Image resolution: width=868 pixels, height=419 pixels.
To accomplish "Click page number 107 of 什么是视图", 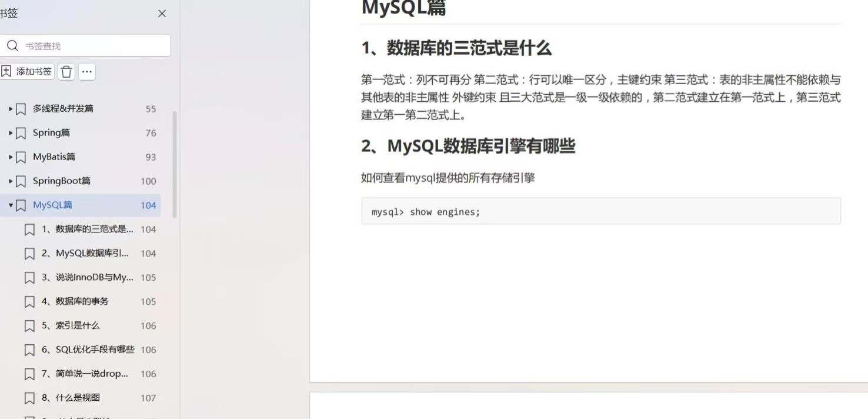I will click(148, 398).
